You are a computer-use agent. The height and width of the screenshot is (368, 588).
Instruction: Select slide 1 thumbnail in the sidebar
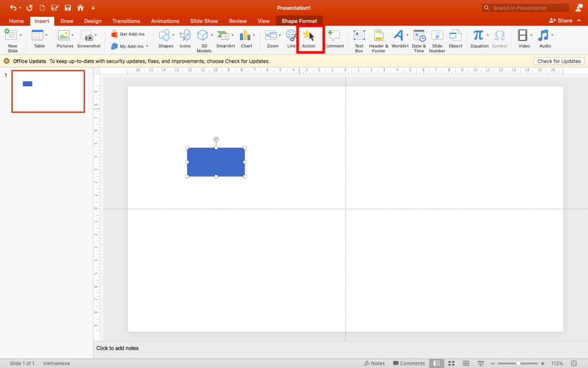pos(48,91)
